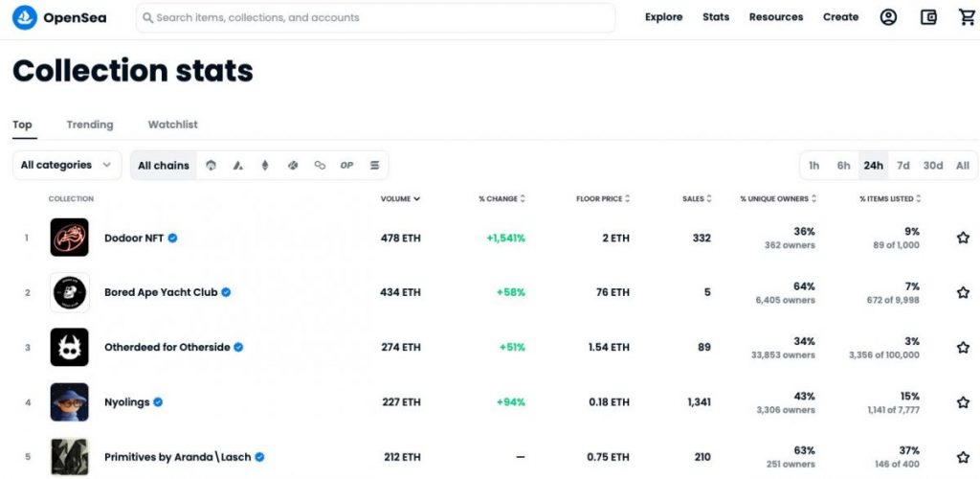Filter by Ethereum chain icon

pyautogui.click(x=265, y=165)
